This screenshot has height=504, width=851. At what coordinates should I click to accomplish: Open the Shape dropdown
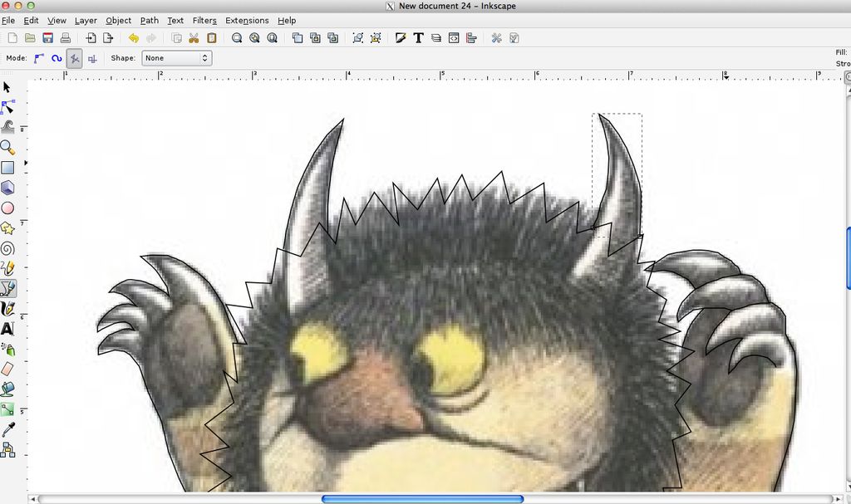click(176, 58)
